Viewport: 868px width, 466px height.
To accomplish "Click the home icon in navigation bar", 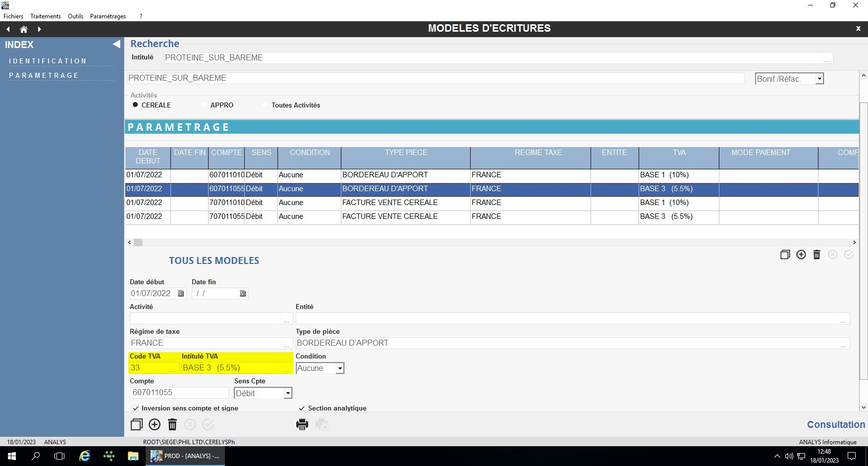I will coord(23,29).
